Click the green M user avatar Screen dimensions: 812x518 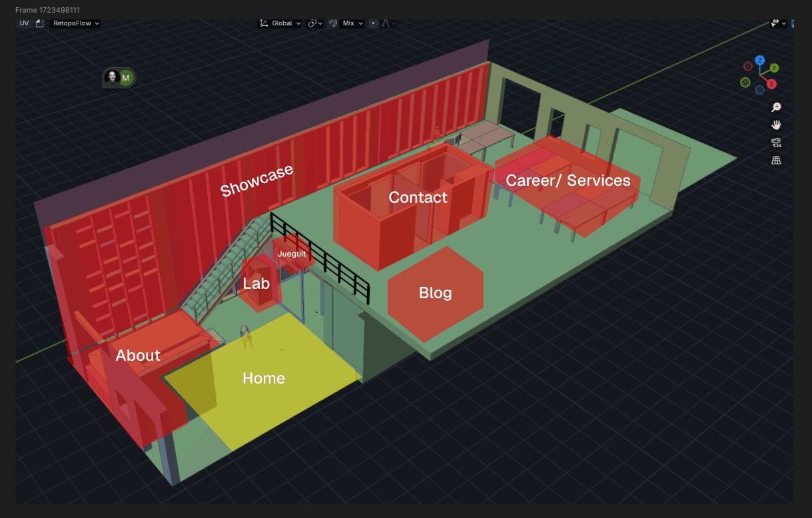point(126,78)
